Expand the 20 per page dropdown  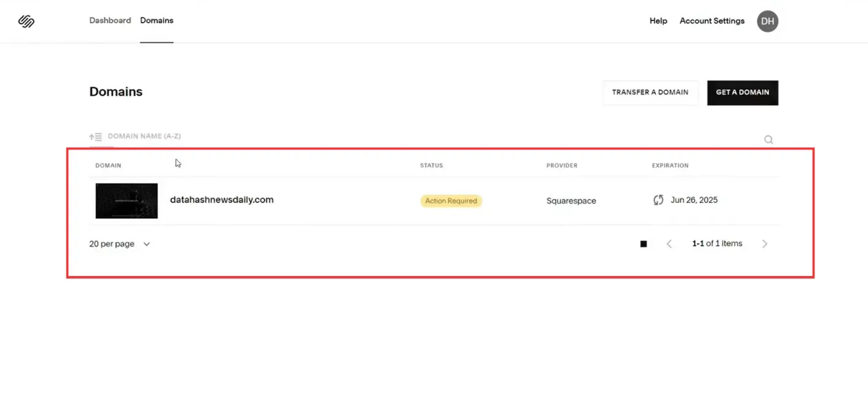[120, 244]
